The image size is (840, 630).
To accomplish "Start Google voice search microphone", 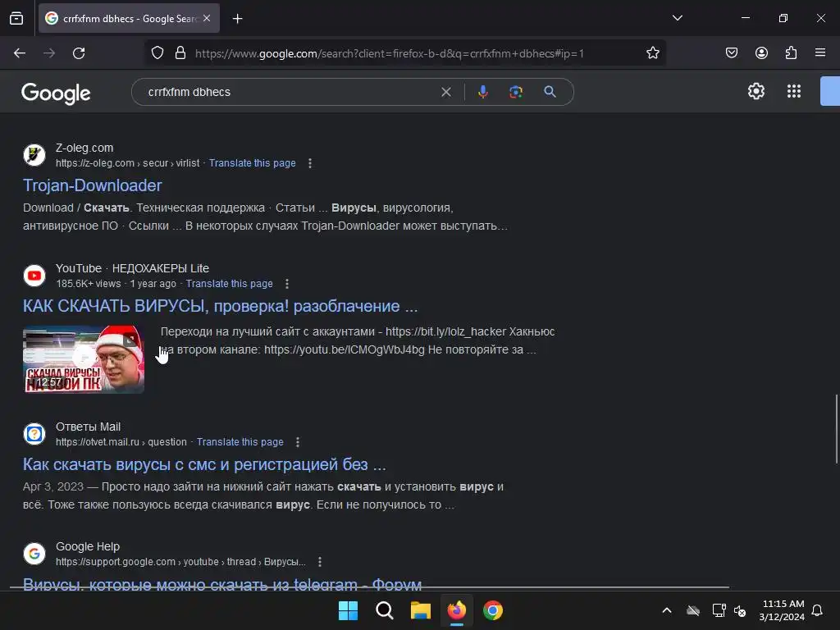I will tap(482, 92).
